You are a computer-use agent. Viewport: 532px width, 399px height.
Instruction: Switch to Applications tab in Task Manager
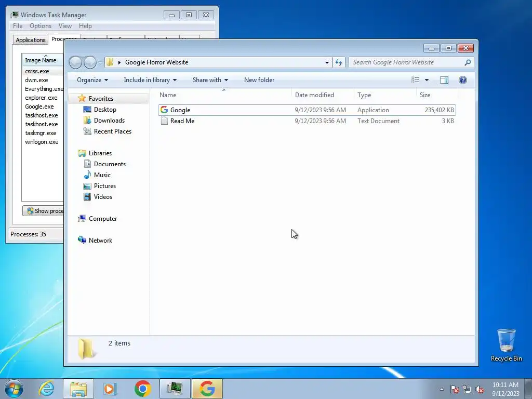pos(31,40)
